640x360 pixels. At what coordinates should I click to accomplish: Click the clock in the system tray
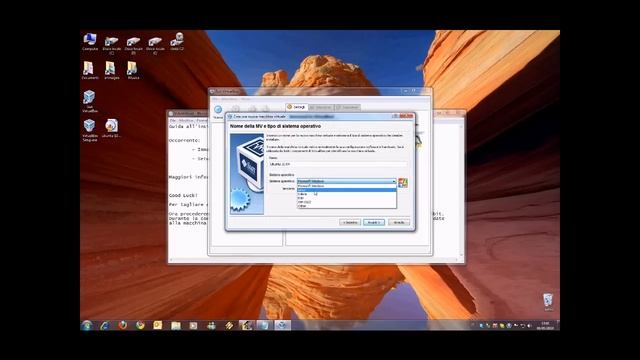pyautogui.click(x=545, y=326)
